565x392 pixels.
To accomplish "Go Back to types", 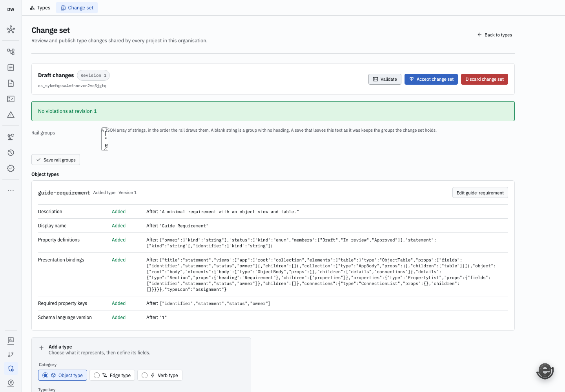I will click(x=495, y=35).
